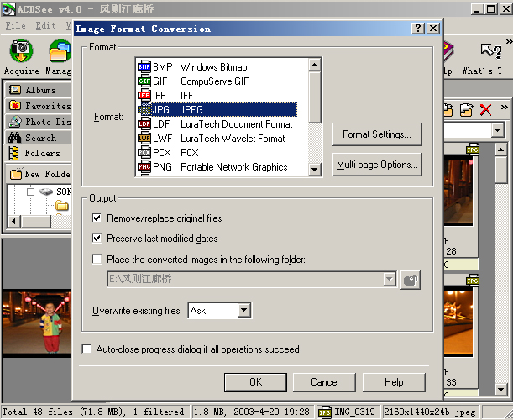Click the Multi-page Options button
513x420 pixels.
pyautogui.click(x=377, y=165)
